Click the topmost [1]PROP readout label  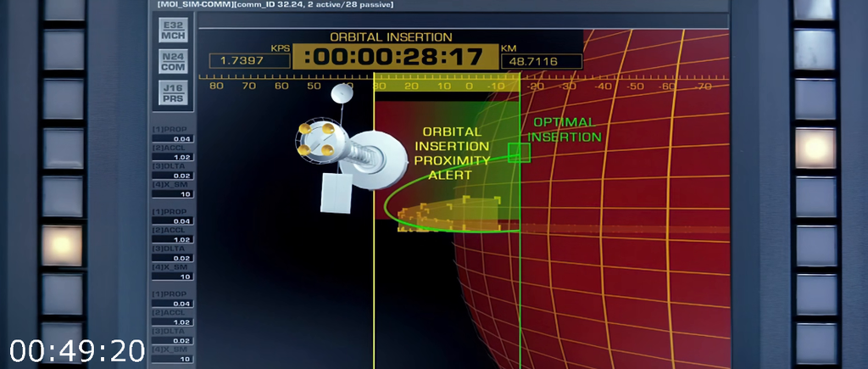click(170, 130)
